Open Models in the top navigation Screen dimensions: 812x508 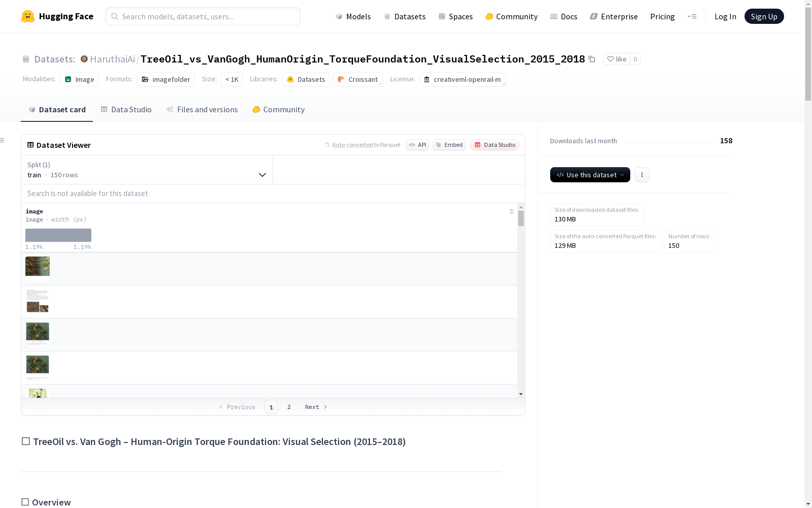pyautogui.click(x=353, y=16)
